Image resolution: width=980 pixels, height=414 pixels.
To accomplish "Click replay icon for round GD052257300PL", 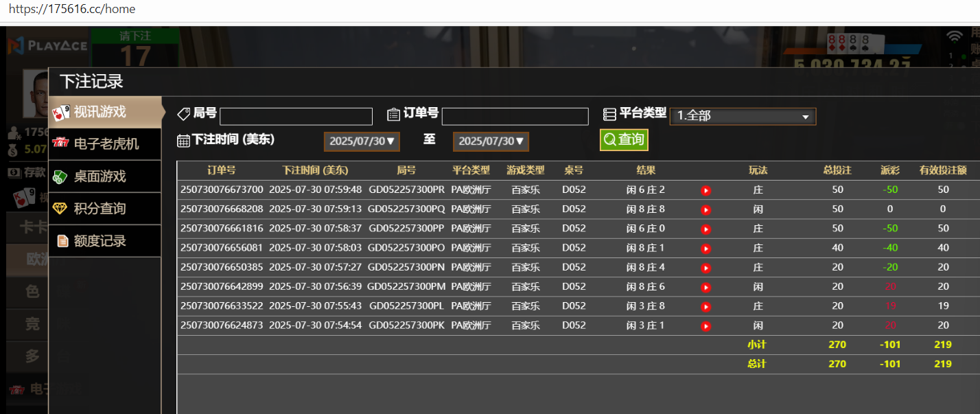I will 705,306.
